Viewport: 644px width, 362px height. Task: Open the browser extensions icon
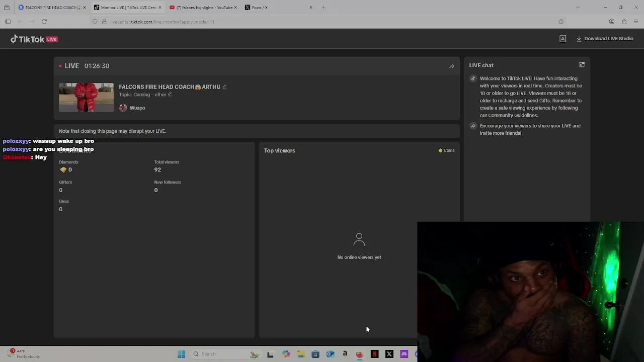tap(624, 22)
